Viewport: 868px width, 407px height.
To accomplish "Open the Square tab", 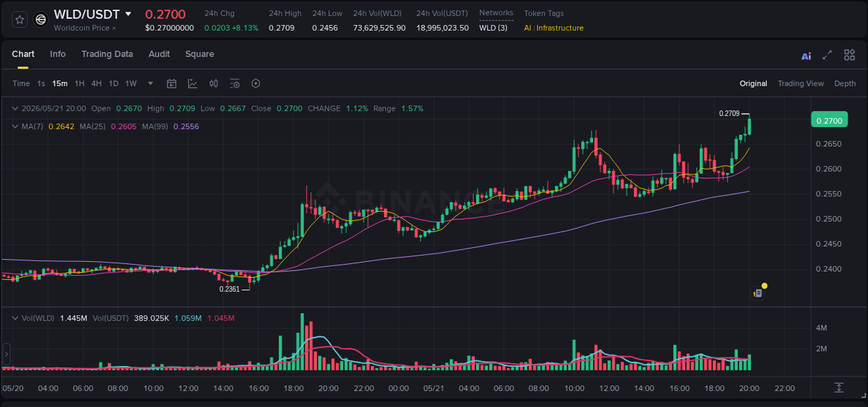I will click(199, 54).
